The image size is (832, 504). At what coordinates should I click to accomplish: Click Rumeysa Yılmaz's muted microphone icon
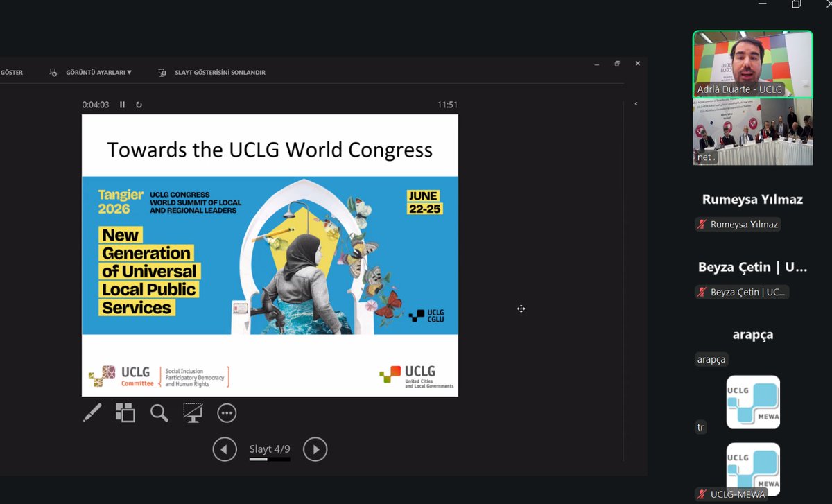[x=702, y=225]
